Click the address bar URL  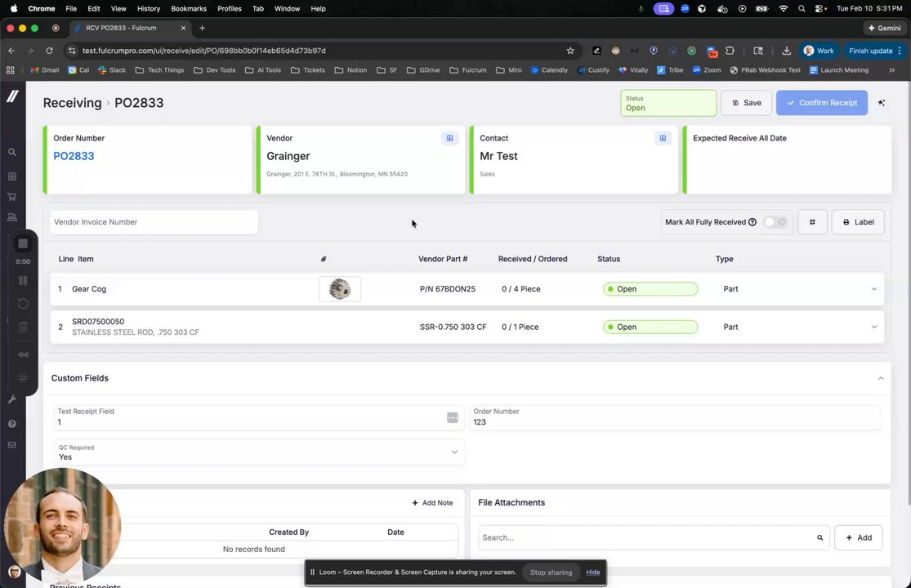coord(204,51)
